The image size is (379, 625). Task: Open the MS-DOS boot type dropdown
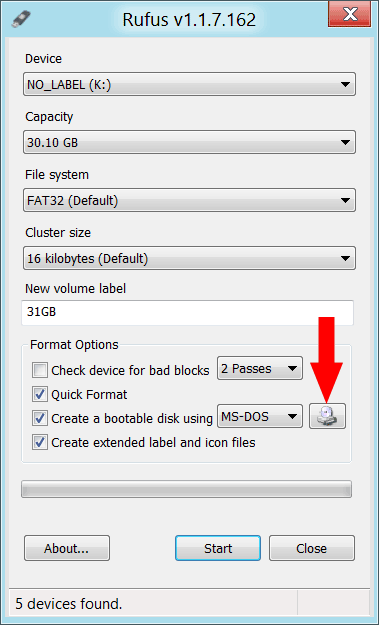[x=260, y=417]
